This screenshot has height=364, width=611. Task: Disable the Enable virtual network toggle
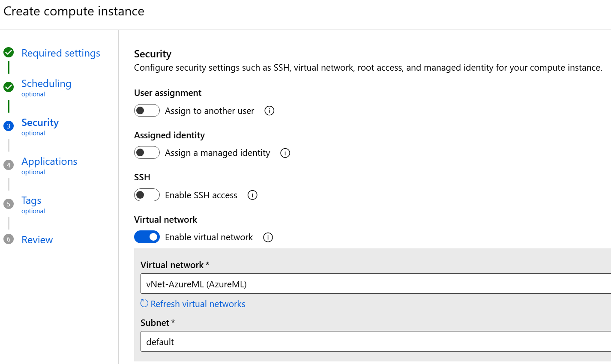pyautogui.click(x=147, y=237)
